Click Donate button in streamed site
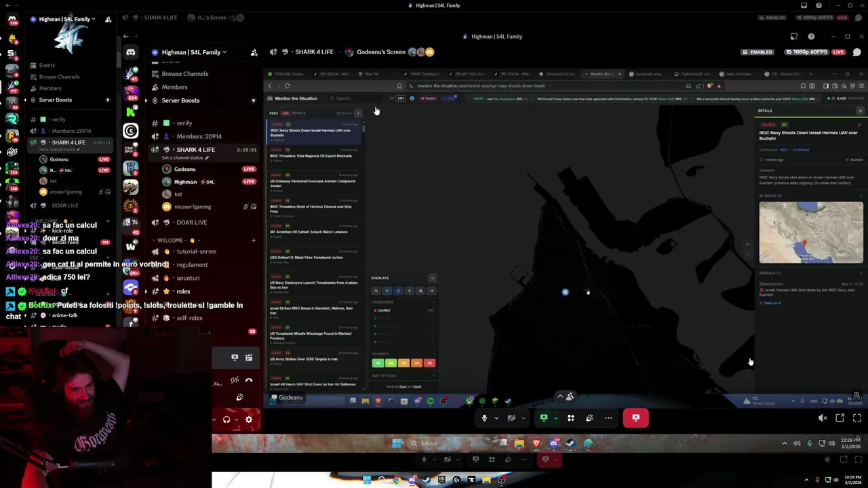Viewport: 868px width, 488px height. tap(429, 98)
